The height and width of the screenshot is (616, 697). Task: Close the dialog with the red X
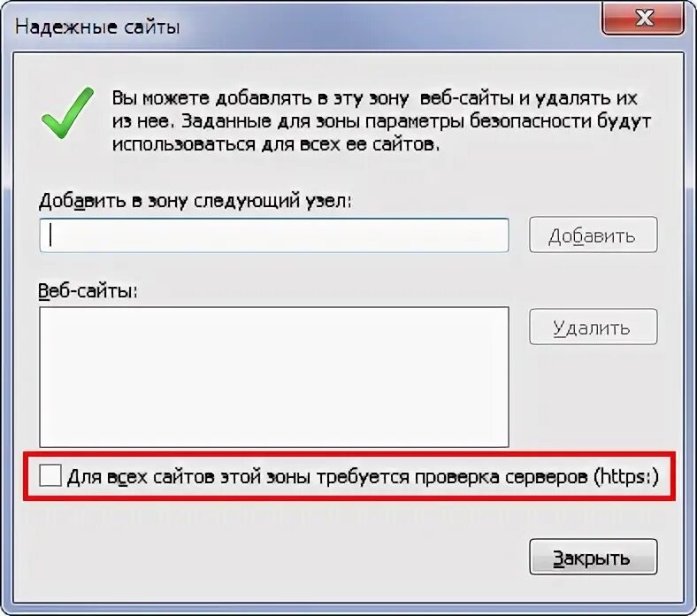click(x=643, y=19)
